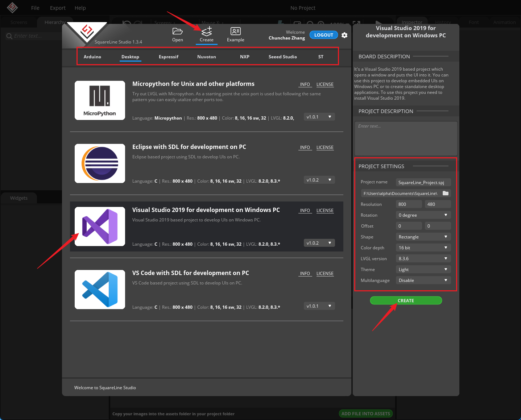Screen dimensions: 521x420
Task: Click the MicroPython project thumbnail
Action: click(100, 100)
